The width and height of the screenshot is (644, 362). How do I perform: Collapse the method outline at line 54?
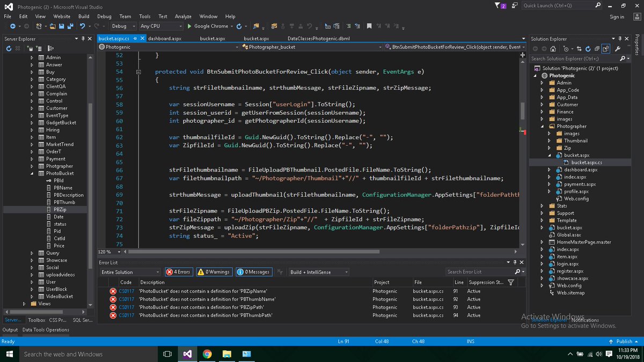click(138, 71)
